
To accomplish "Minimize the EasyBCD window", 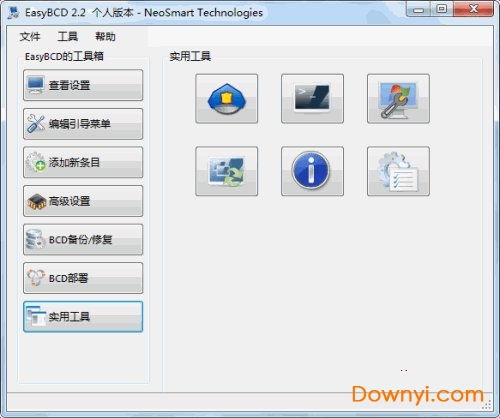I will point(419,9).
